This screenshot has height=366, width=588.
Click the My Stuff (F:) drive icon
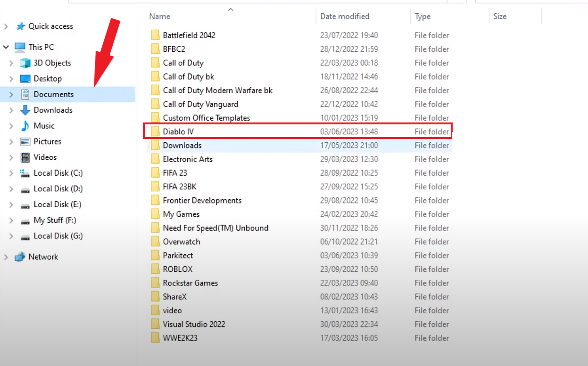coord(25,221)
